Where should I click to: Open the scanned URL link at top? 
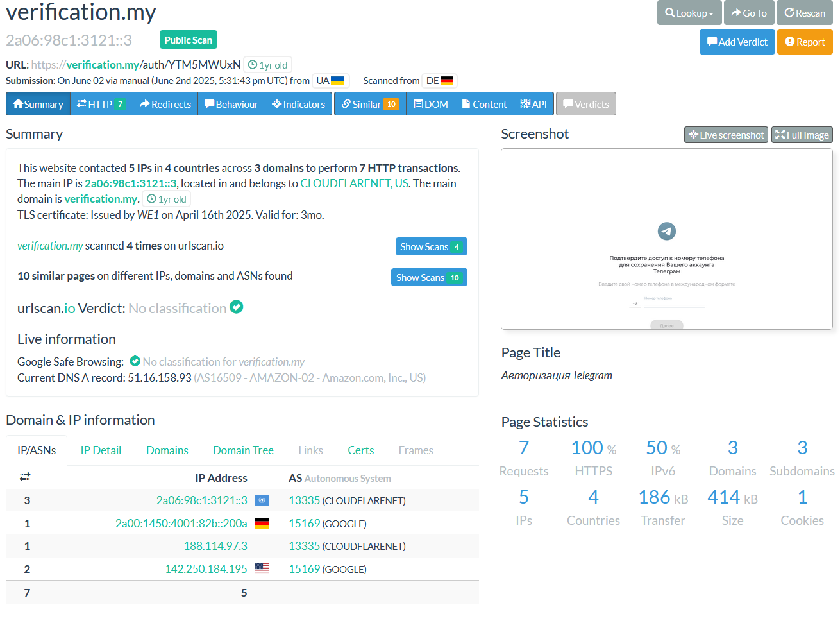136,65
